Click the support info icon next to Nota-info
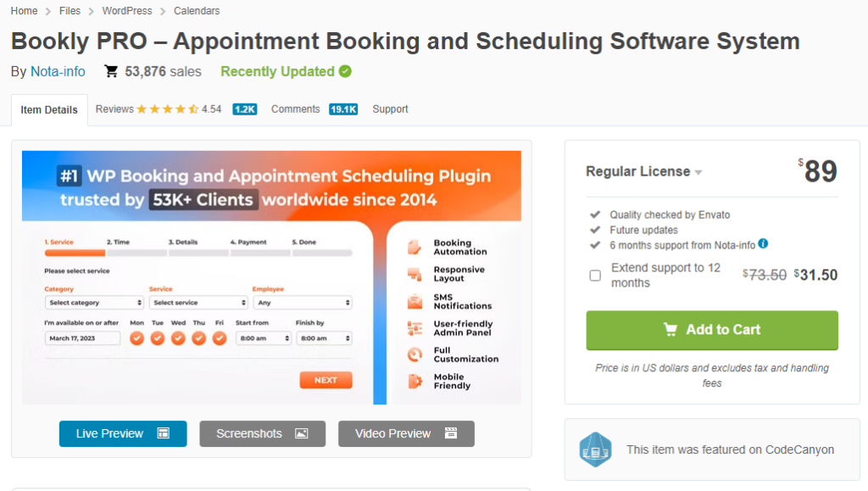The width and height of the screenshot is (868, 491). pyautogui.click(x=763, y=243)
